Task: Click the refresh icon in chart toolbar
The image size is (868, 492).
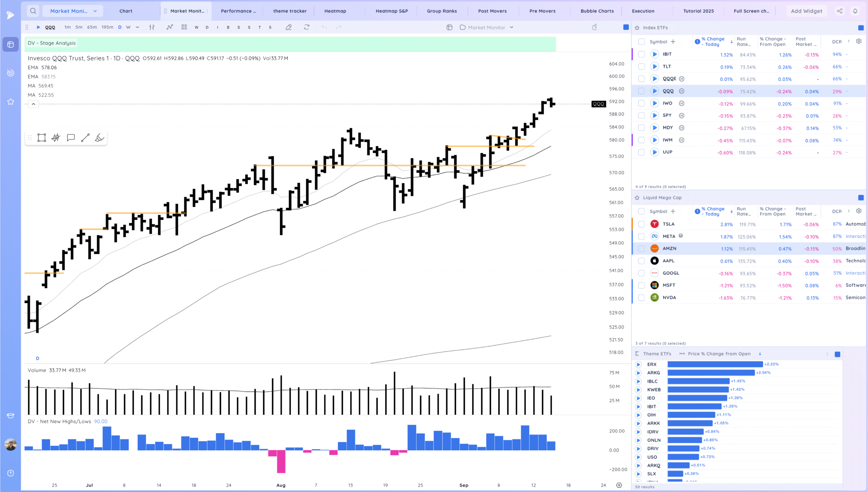Action: tap(307, 27)
